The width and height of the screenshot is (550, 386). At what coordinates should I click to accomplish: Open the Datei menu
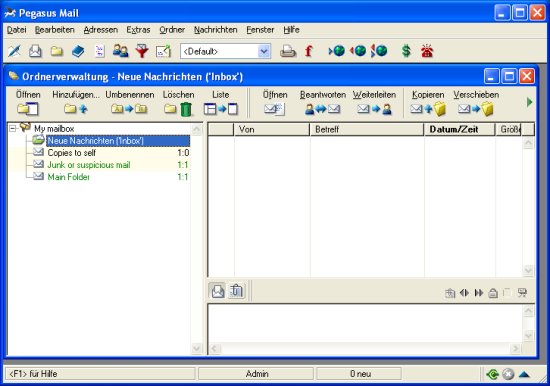pyautogui.click(x=16, y=30)
